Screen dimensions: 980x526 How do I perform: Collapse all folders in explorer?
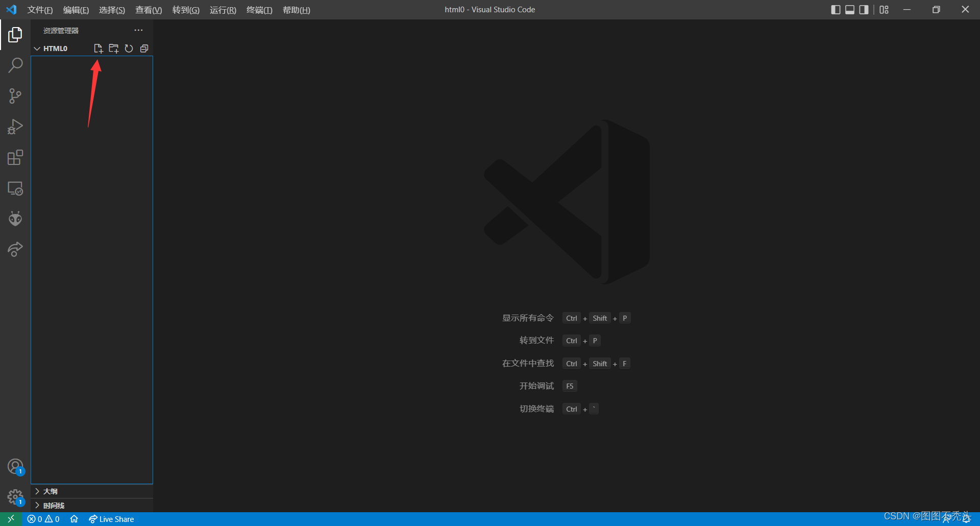point(144,49)
